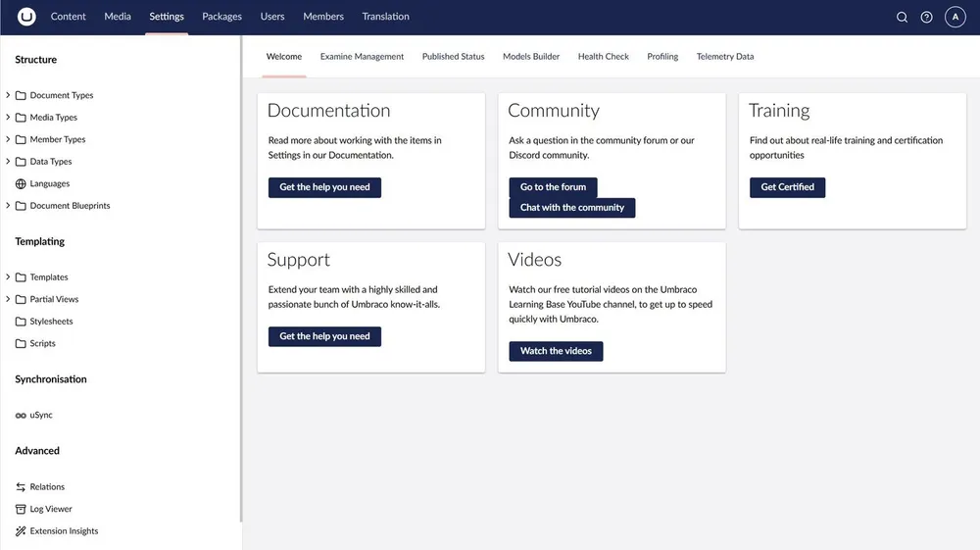Open Extension Insights label in sidebar
The height and width of the screenshot is (550, 980).
(64, 531)
